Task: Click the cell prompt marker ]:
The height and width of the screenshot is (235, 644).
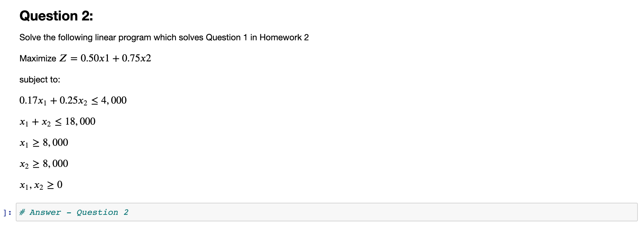Action: 7,212
